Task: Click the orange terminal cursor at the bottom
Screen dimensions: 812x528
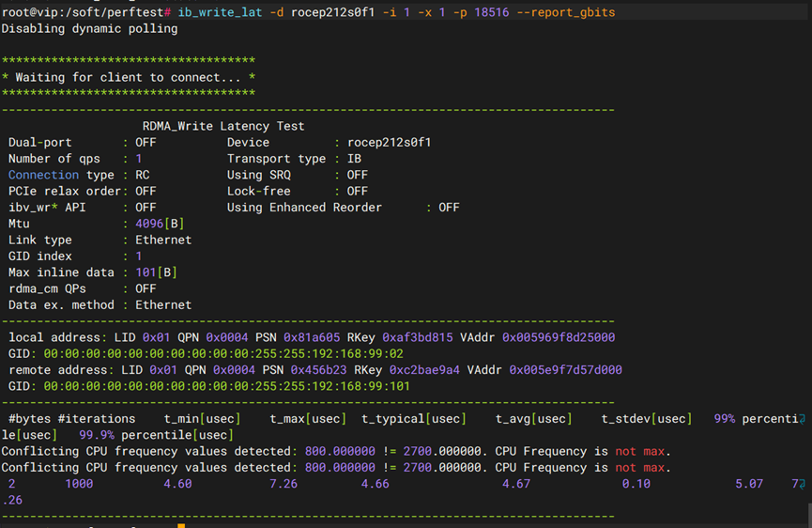Action: 180,525
